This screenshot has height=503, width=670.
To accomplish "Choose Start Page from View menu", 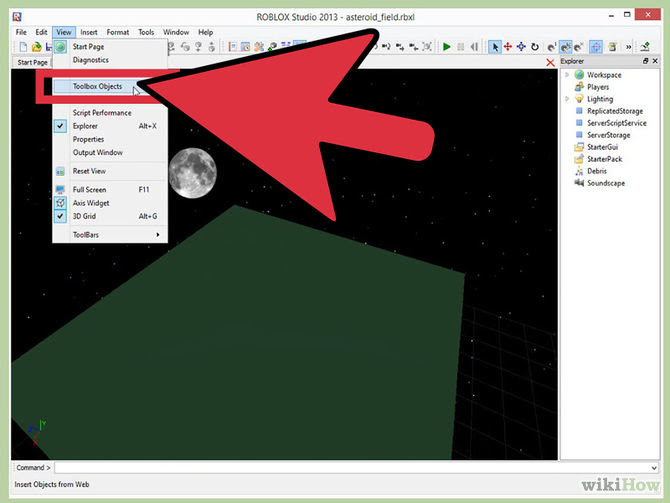I will point(110,47).
